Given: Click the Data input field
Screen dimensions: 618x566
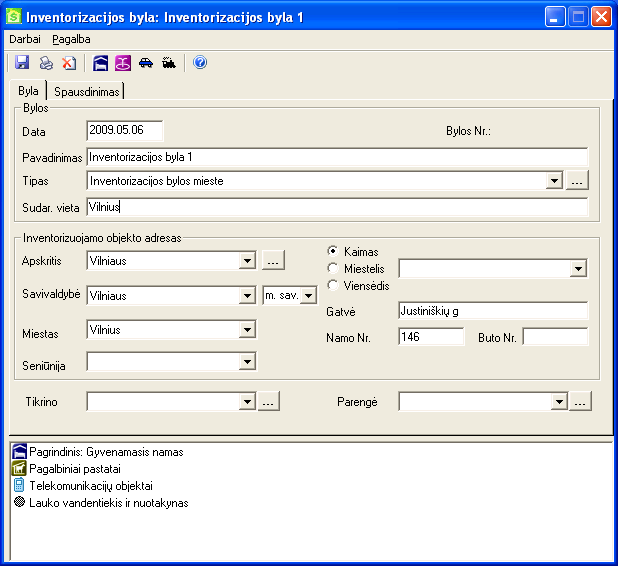Looking at the screenshot, I should pos(125,130).
